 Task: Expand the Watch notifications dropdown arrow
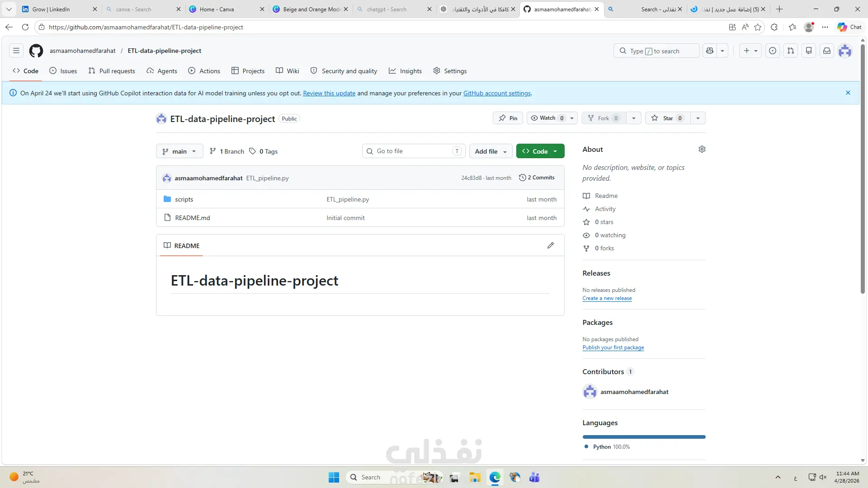point(572,118)
